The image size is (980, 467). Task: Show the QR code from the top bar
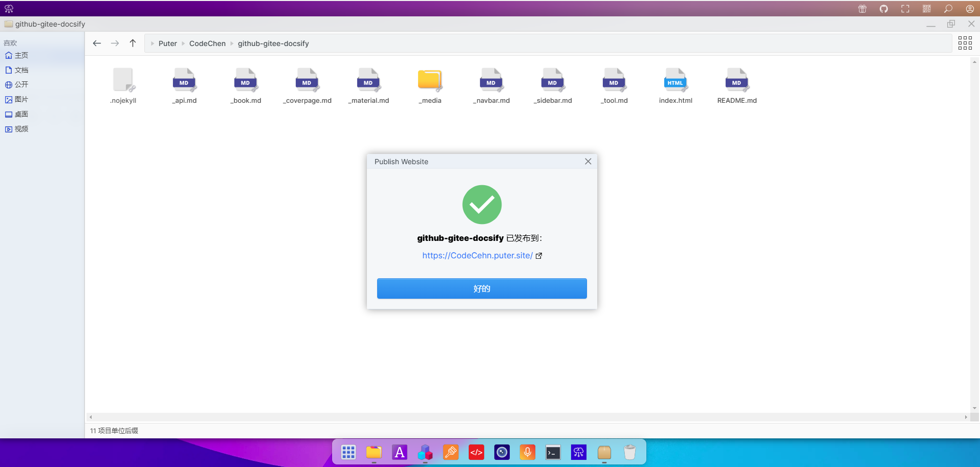coord(927,9)
